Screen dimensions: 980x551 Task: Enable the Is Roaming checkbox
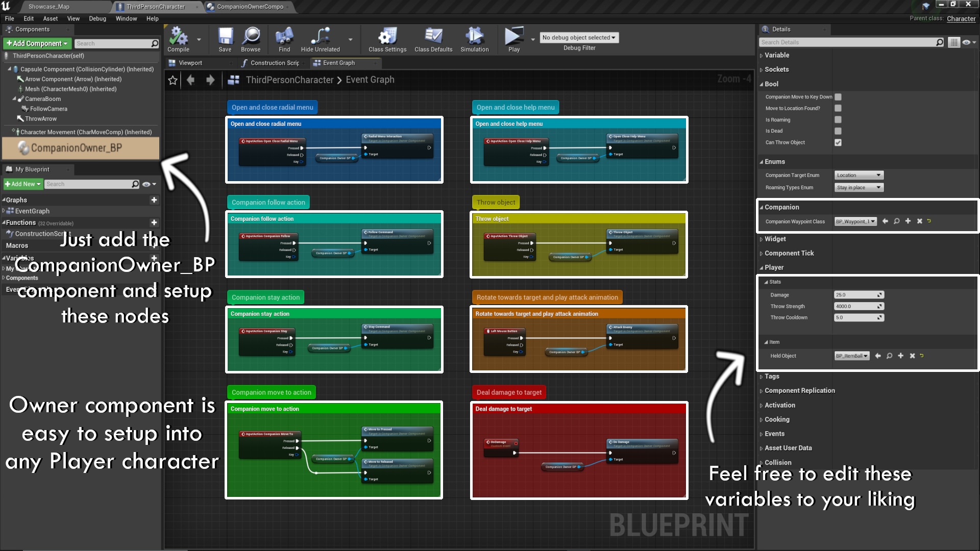(837, 119)
